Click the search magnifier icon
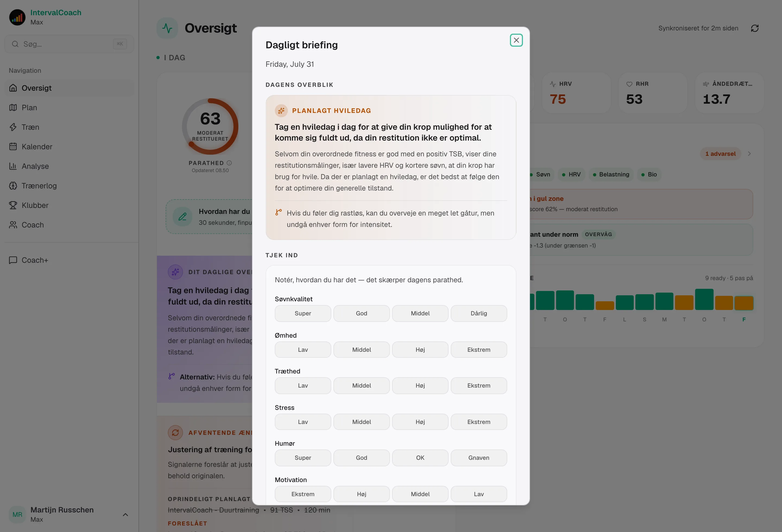 (15, 44)
